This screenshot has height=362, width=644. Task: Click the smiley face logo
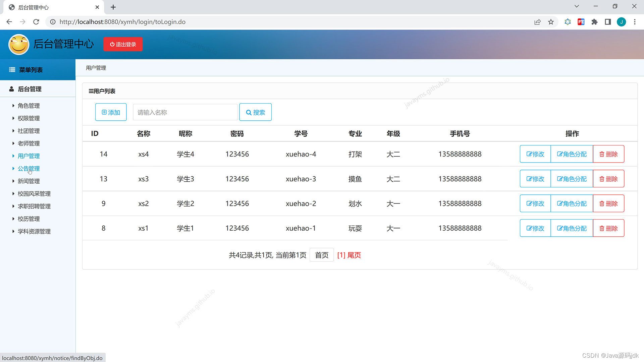[x=19, y=44]
